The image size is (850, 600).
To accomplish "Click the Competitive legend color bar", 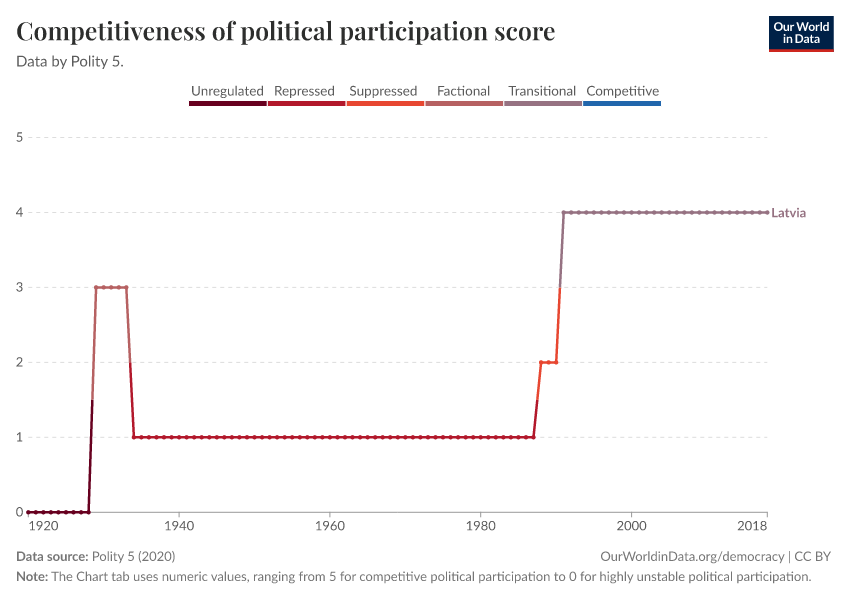I will 622,103.
